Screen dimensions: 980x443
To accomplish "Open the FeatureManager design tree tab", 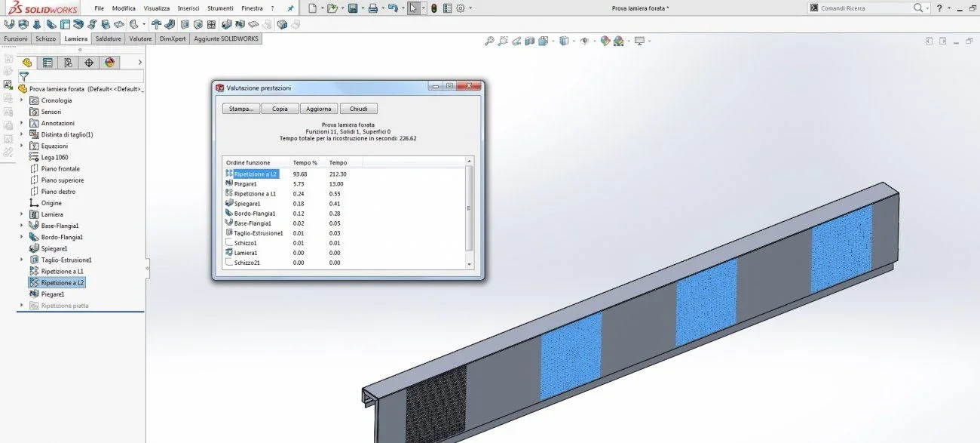I will coord(27,63).
